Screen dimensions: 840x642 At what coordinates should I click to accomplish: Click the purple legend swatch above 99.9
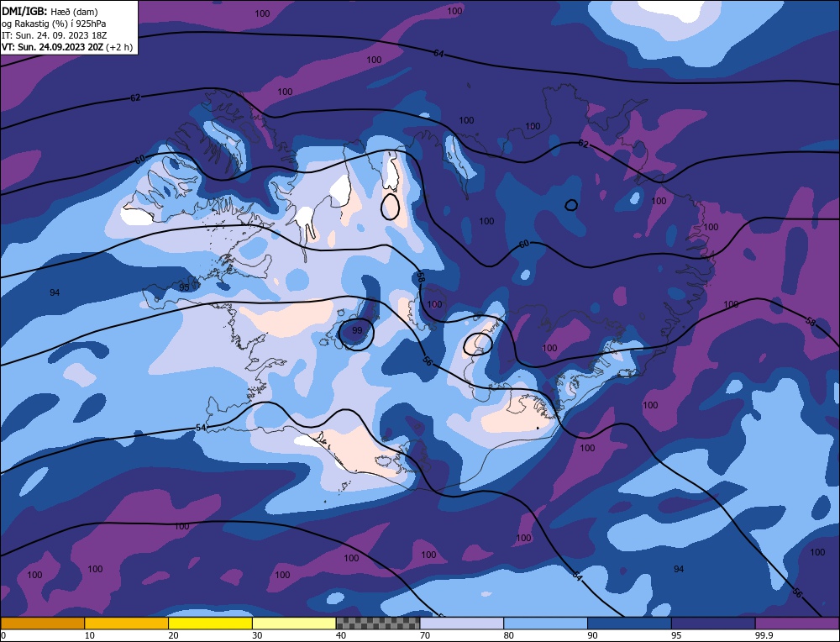click(798, 624)
